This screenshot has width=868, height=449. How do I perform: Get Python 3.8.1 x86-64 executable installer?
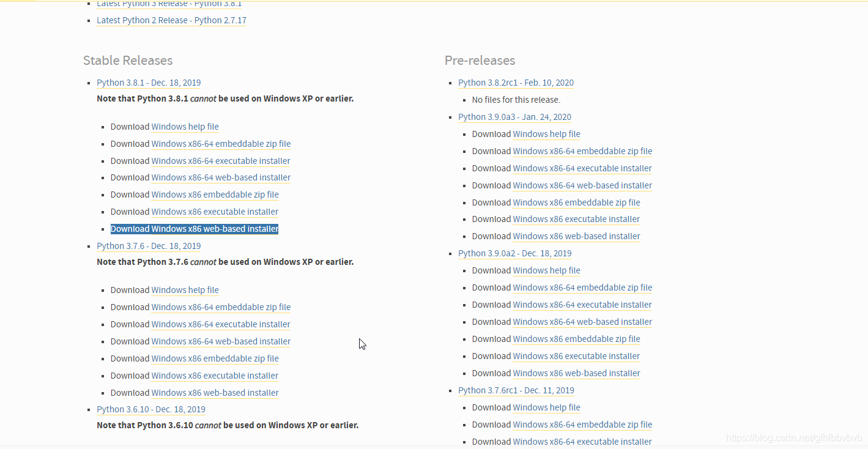click(x=221, y=161)
